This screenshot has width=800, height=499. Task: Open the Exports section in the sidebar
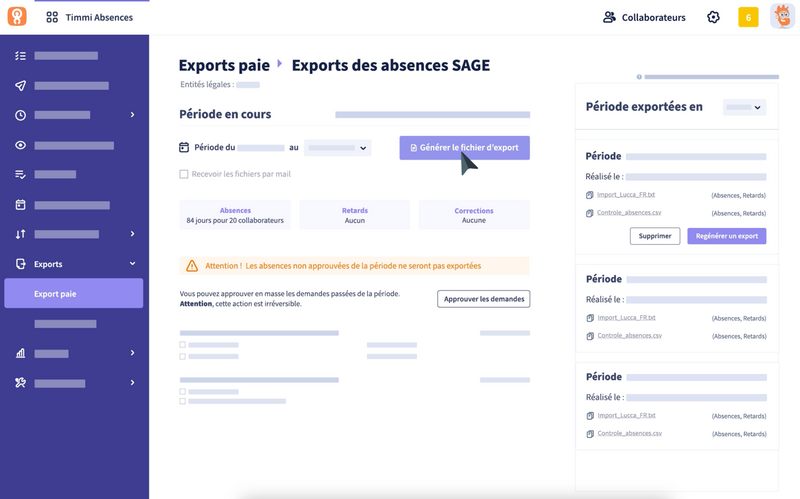click(x=74, y=264)
